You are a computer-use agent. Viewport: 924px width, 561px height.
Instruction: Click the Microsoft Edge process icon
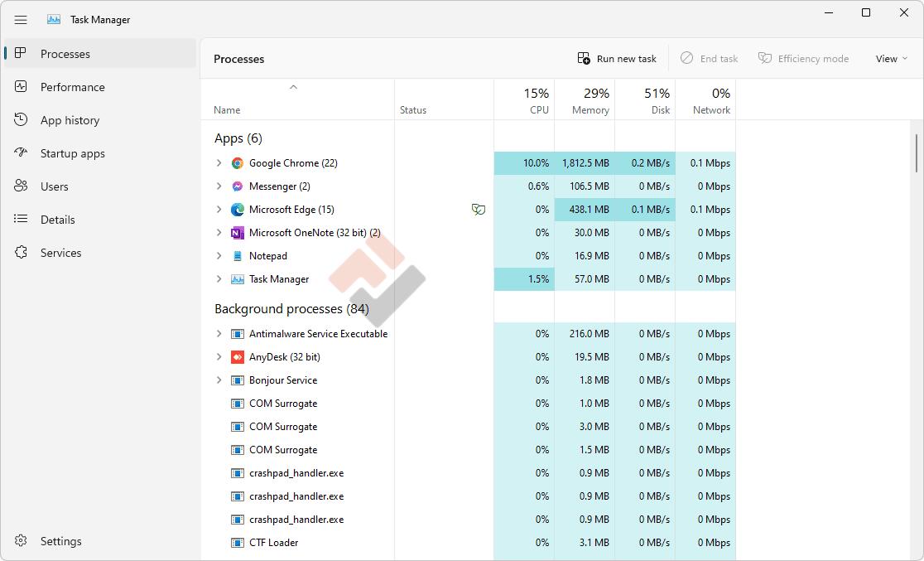(x=238, y=210)
